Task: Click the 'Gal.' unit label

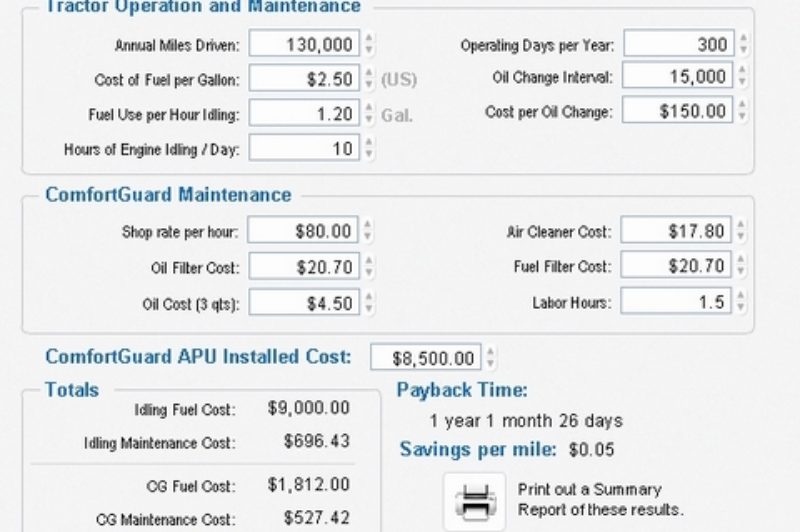Action: click(x=396, y=115)
